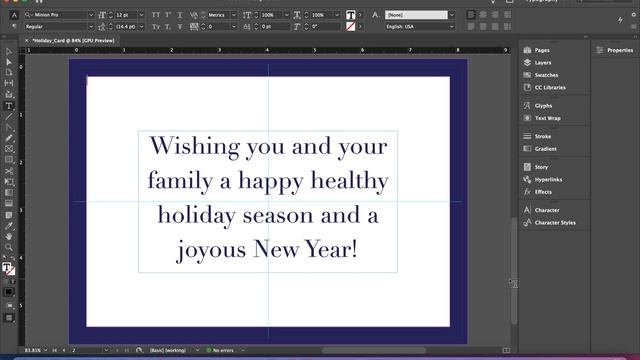Screen dimensions: 640x360
Task: Open the 14.4 pt leading dropdown
Action: click(x=141, y=27)
